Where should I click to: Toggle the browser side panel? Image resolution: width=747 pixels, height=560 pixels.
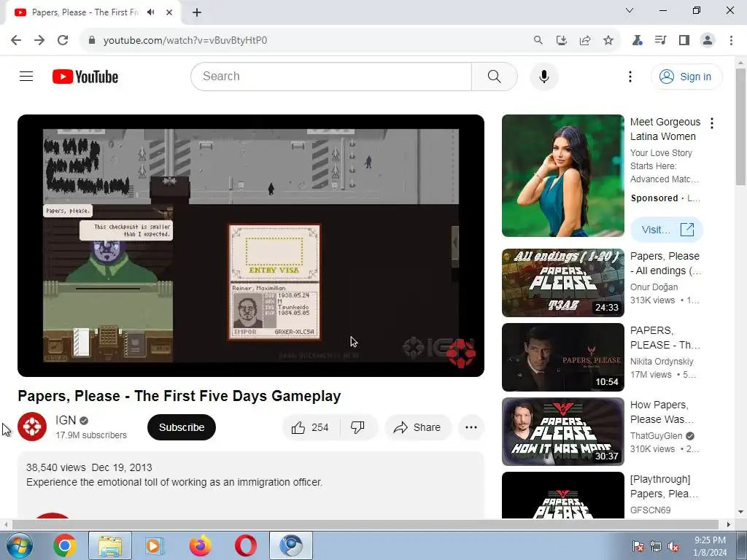[x=684, y=40]
